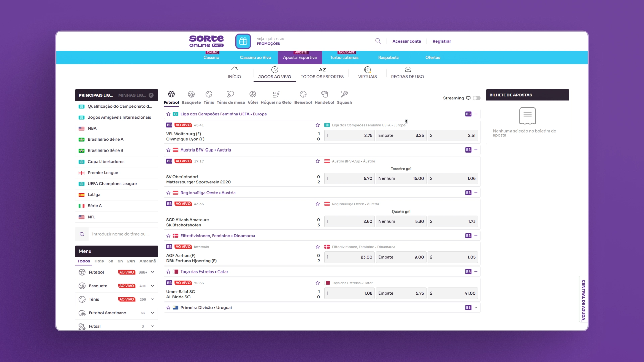Image resolution: width=644 pixels, height=362 pixels.
Task: Select odds 23.00 for AGF Aarhus
Action: pos(349,257)
